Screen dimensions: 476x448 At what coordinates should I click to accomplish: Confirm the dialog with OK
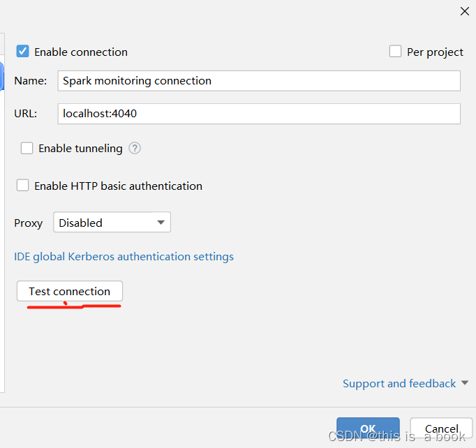tap(368, 429)
